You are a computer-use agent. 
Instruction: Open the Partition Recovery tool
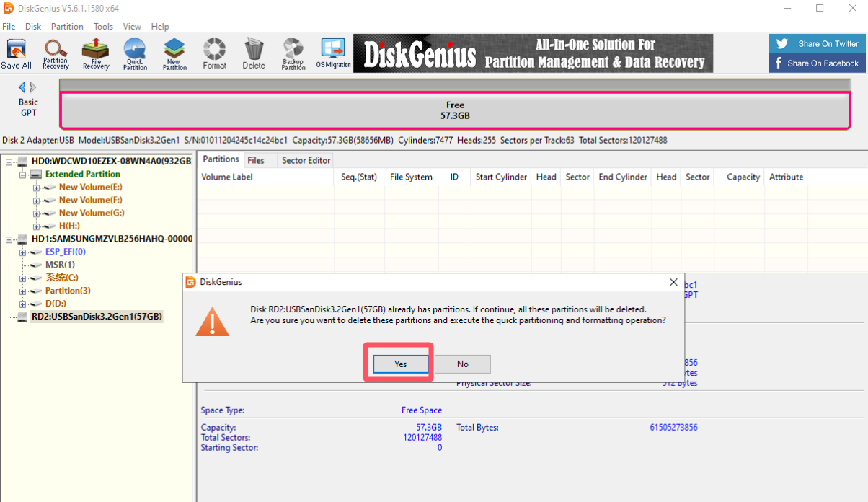56,54
